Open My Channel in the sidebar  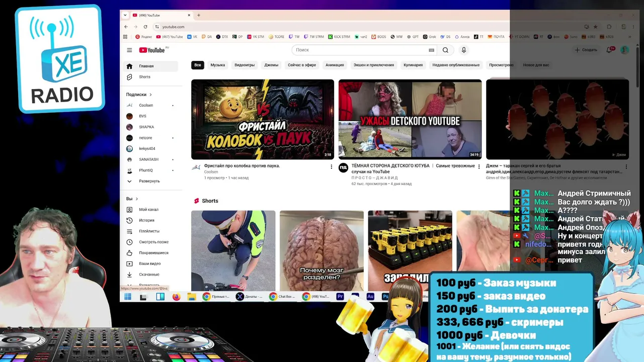coord(150,210)
